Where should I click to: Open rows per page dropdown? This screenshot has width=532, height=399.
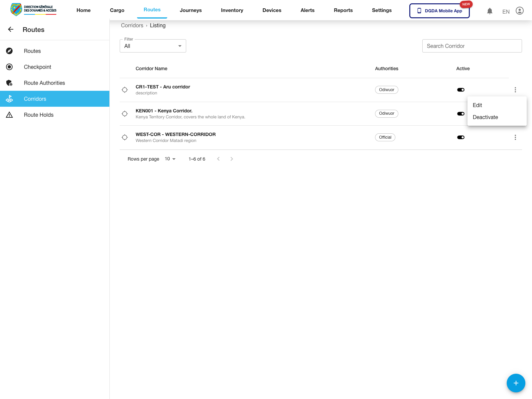pos(170,159)
